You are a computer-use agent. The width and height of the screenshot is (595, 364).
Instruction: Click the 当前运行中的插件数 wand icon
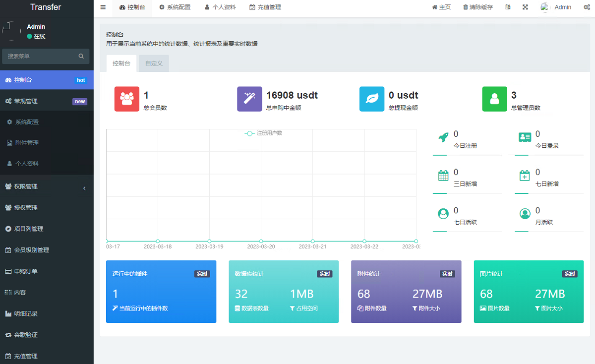[115, 308]
